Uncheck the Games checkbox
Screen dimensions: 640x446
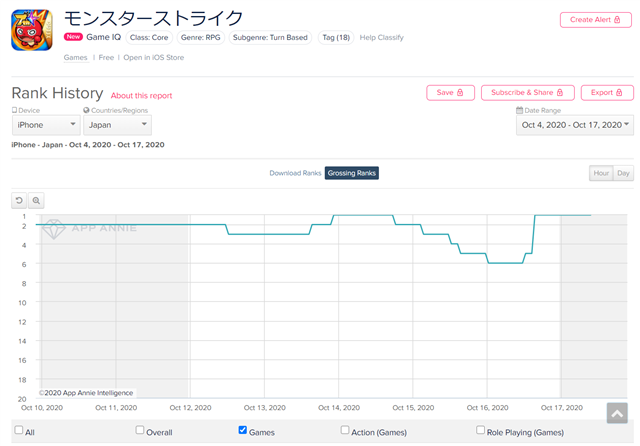tap(242, 430)
